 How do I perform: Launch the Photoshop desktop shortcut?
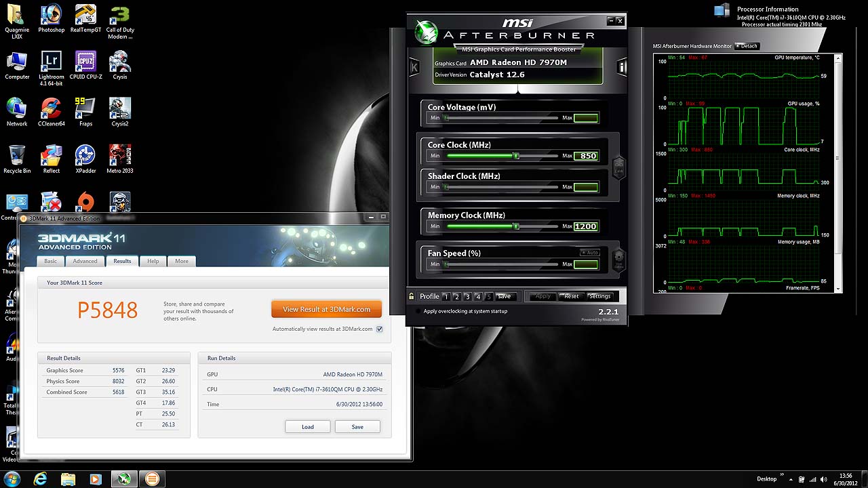point(51,19)
